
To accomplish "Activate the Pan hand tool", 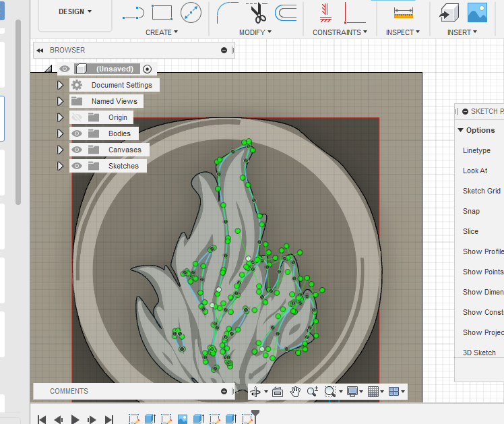I will [294, 392].
